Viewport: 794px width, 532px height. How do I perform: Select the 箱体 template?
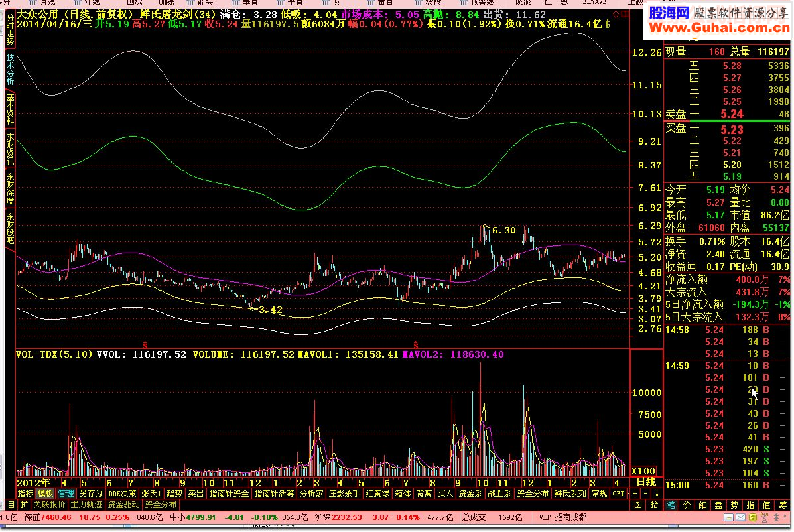(x=403, y=493)
